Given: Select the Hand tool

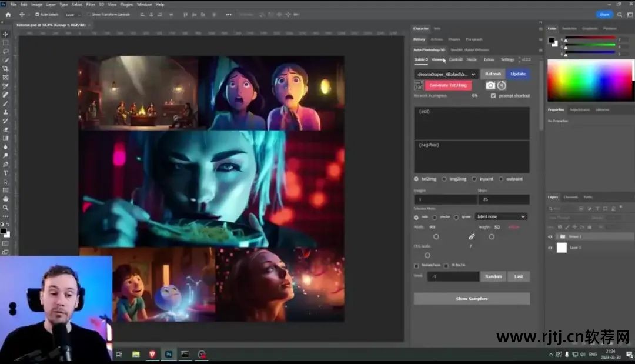Looking at the screenshot, I should [5, 199].
